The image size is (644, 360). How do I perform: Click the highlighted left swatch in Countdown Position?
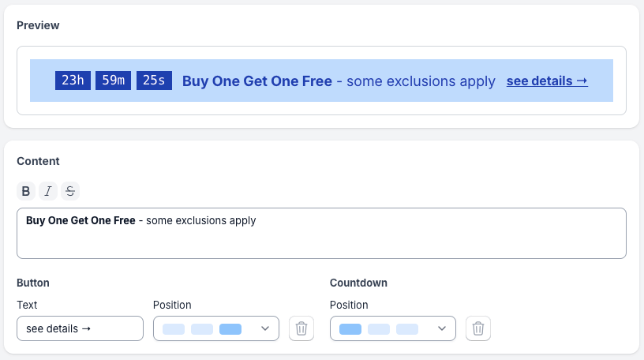coord(350,328)
